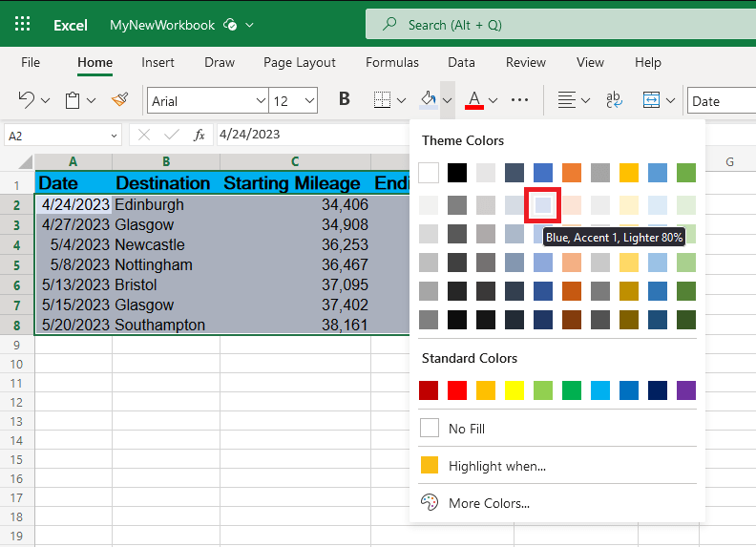Select the white theme color swatch

point(429,173)
